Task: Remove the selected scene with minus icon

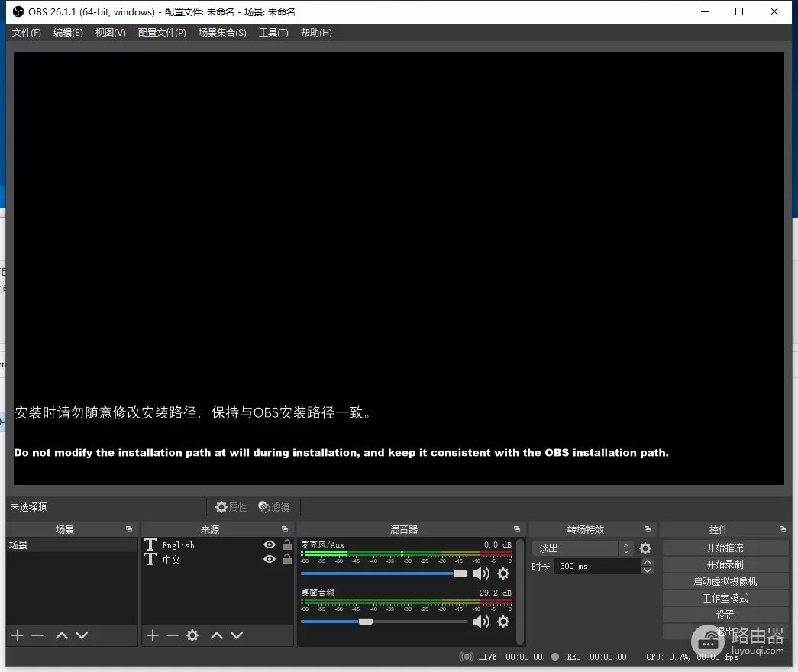Action: pos(37,635)
